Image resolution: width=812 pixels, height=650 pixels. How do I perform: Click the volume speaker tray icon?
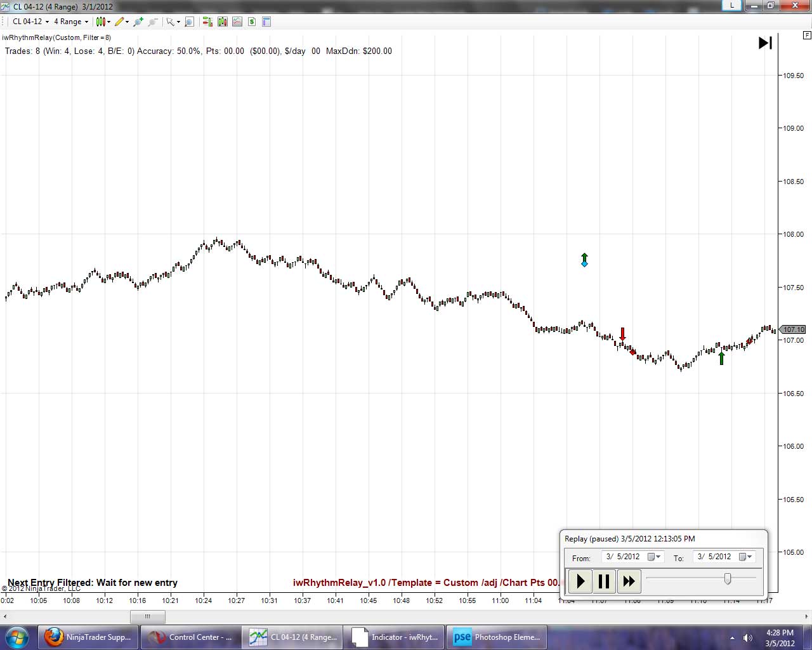(748, 637)
